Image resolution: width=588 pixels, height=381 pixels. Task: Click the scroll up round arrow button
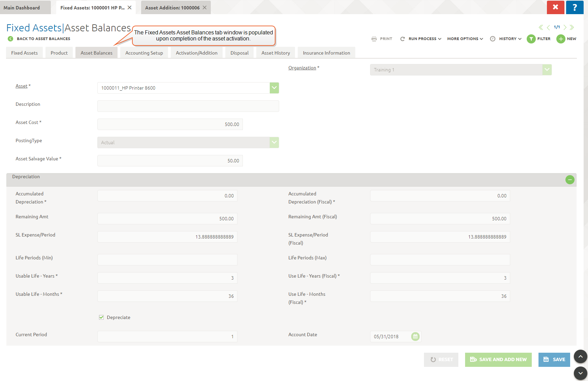(x=580, y=356)
